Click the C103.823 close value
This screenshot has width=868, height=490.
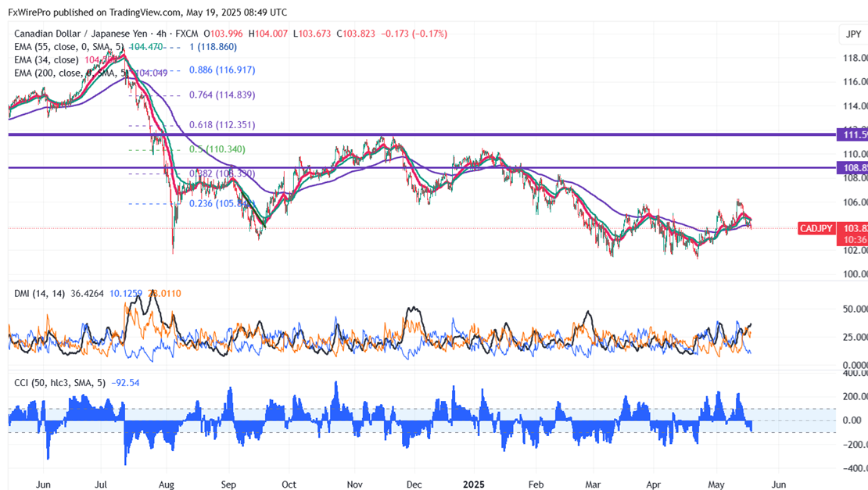click(355, 34)
